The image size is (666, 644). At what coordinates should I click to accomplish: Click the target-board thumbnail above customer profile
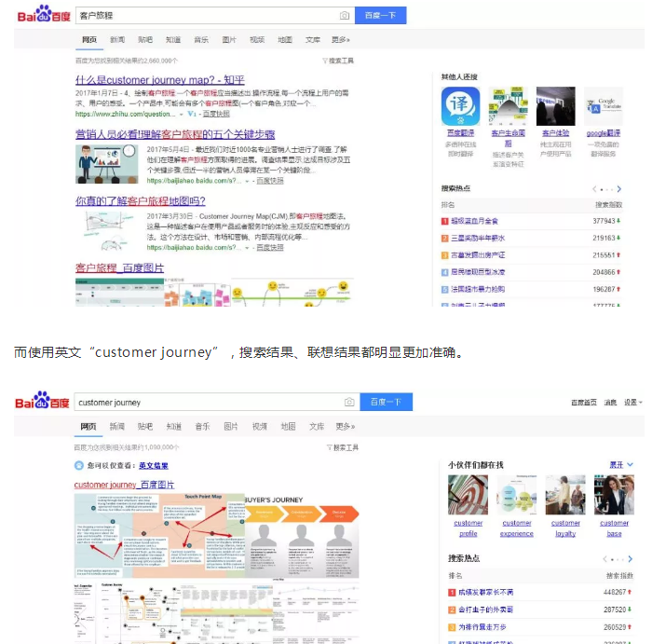[469, 495]
